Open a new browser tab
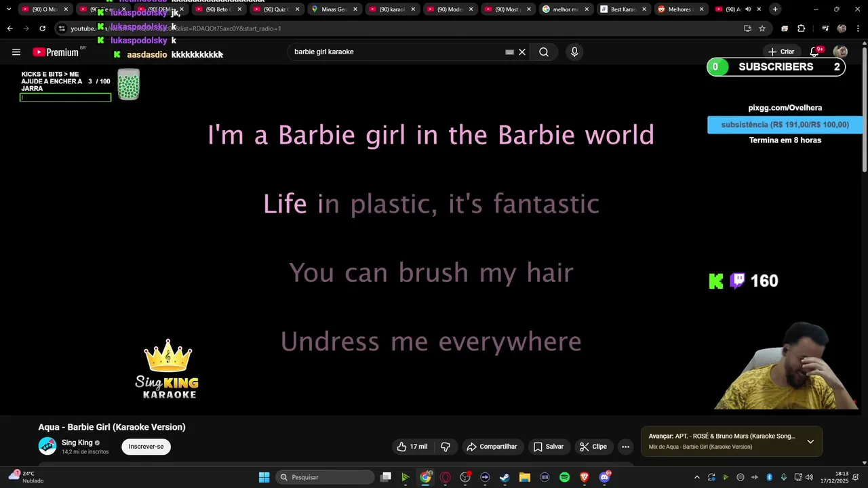Viewport: 868px width, 488px height. (775, 9)
